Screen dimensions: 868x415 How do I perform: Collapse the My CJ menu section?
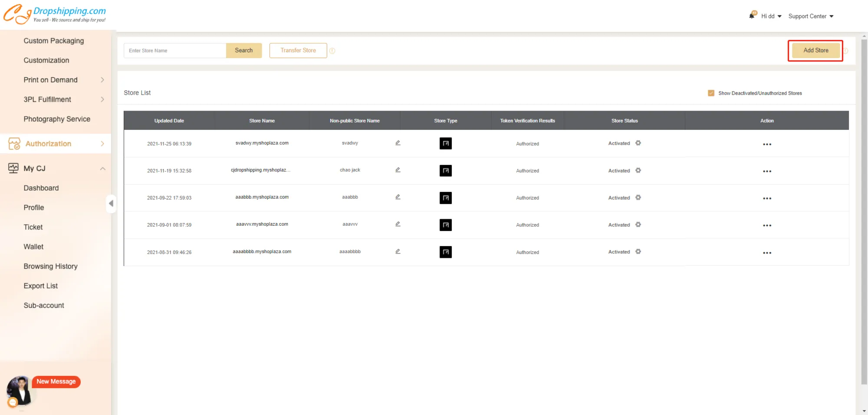102,168
